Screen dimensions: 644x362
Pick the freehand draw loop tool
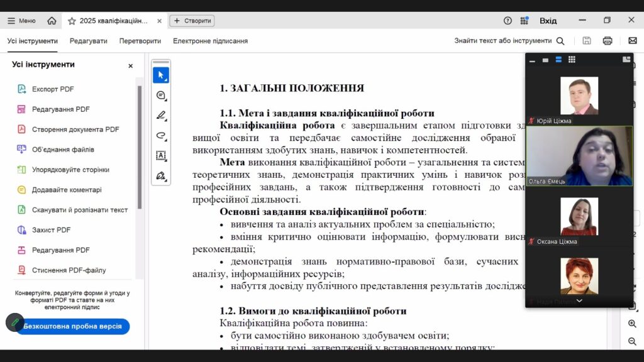(161, 136)
